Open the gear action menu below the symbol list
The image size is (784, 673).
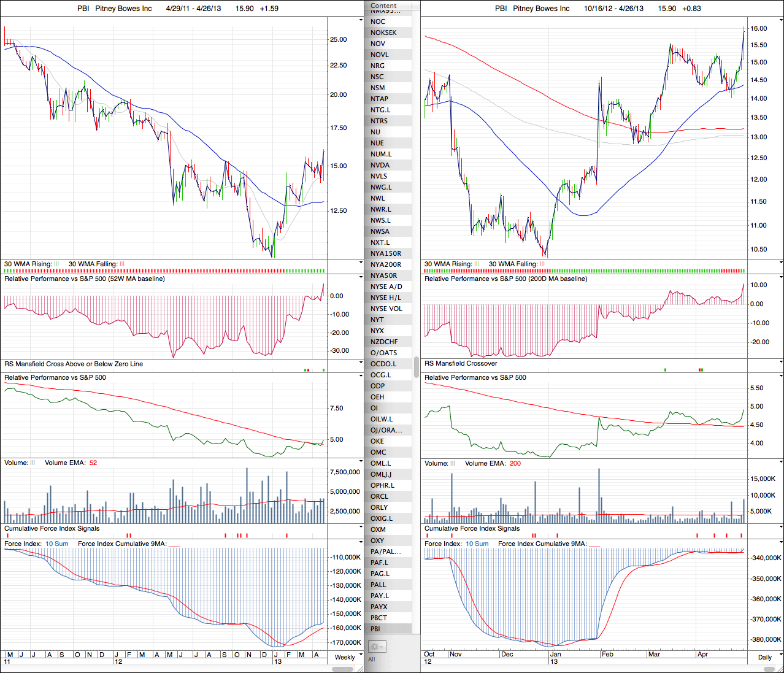point(377,647)
